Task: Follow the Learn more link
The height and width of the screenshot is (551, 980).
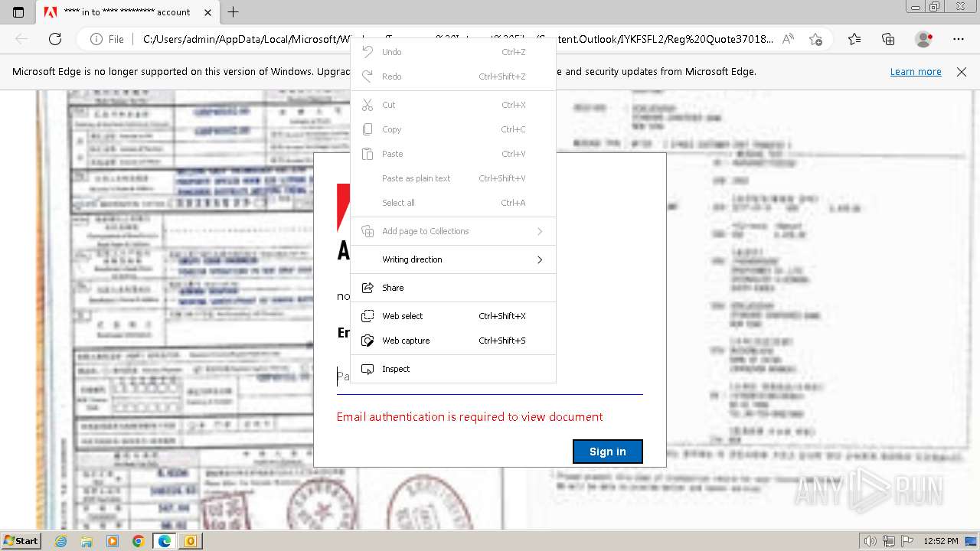Action: click(x=916, y=72)
